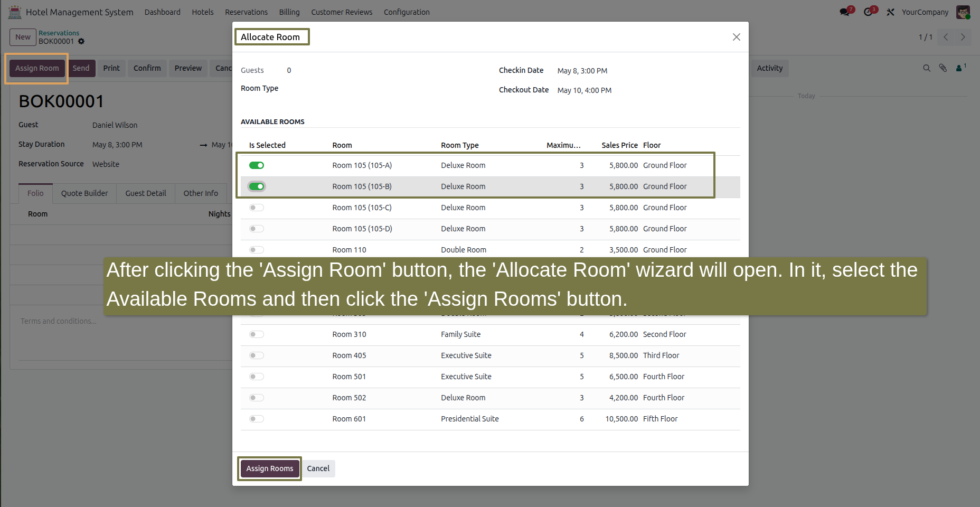Open the user avatar menu
980x507 pixels.
click(x=963, y=12)
